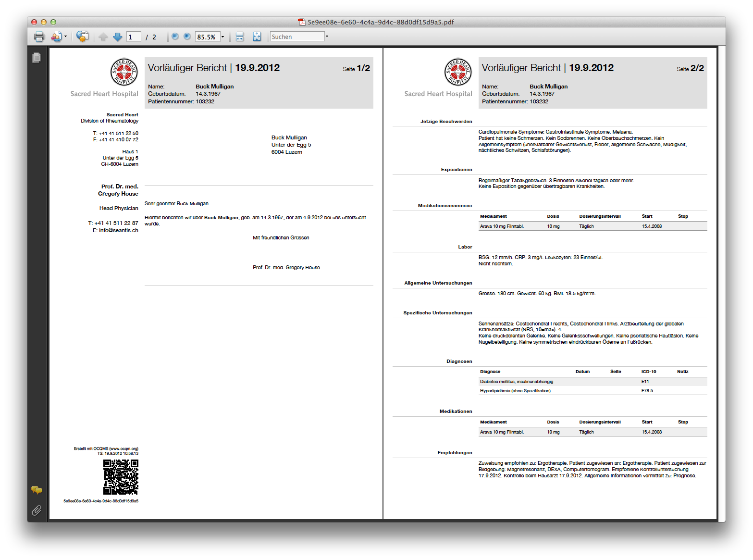Click 'Prof. Dr. med. Gregory House' signature
The height and width of the screenshot is (560, 753).
pos(286,268)
